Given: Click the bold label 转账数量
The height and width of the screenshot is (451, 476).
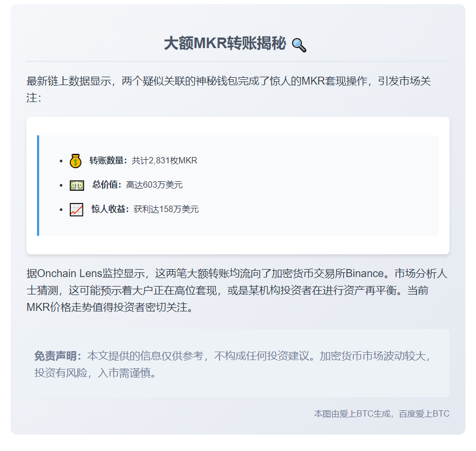Looking at the screenshot, I should pyautogui.click(x=108, y=161).
